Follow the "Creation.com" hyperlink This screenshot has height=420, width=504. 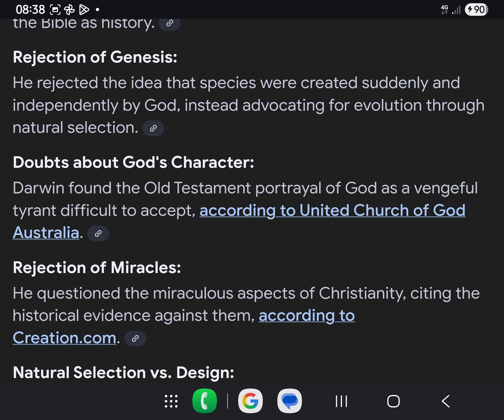65,338
